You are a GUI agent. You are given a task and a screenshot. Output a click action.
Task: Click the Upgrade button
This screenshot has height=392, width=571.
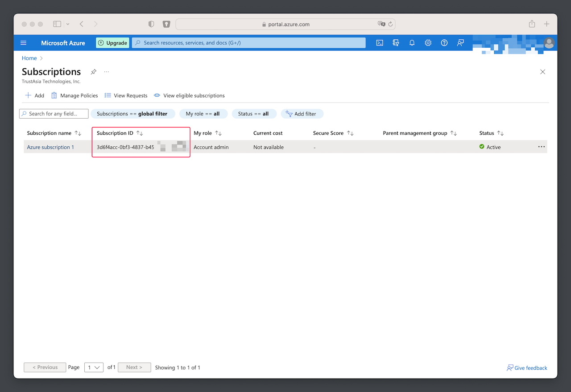[112, 43]
